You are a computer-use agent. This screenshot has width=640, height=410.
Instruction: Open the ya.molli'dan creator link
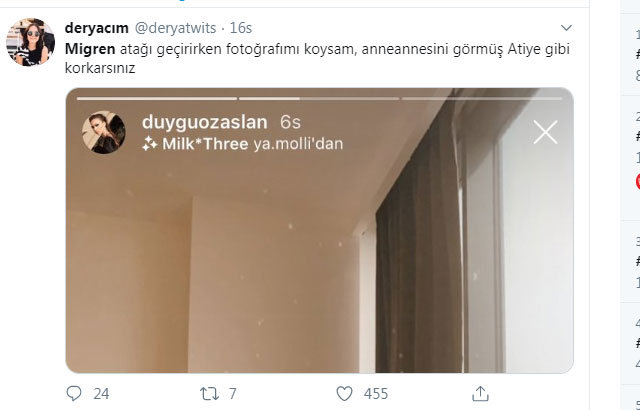[298, 144]
